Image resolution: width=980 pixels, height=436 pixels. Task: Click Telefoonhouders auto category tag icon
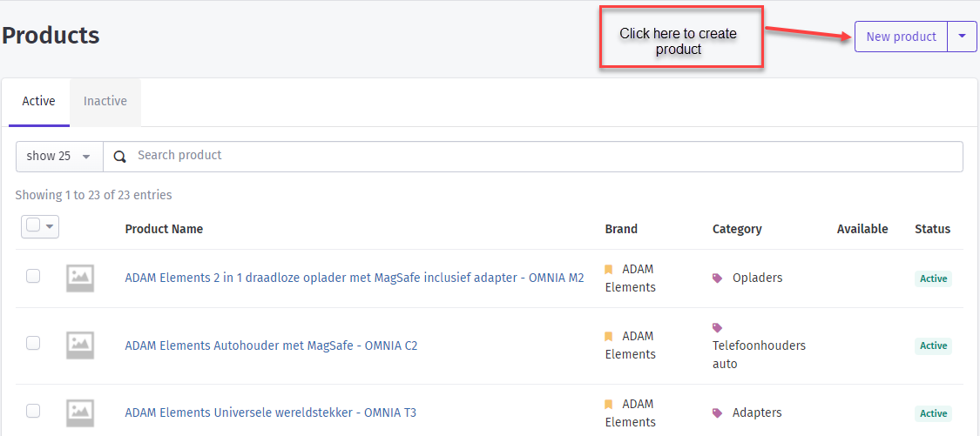pos(718,327)
